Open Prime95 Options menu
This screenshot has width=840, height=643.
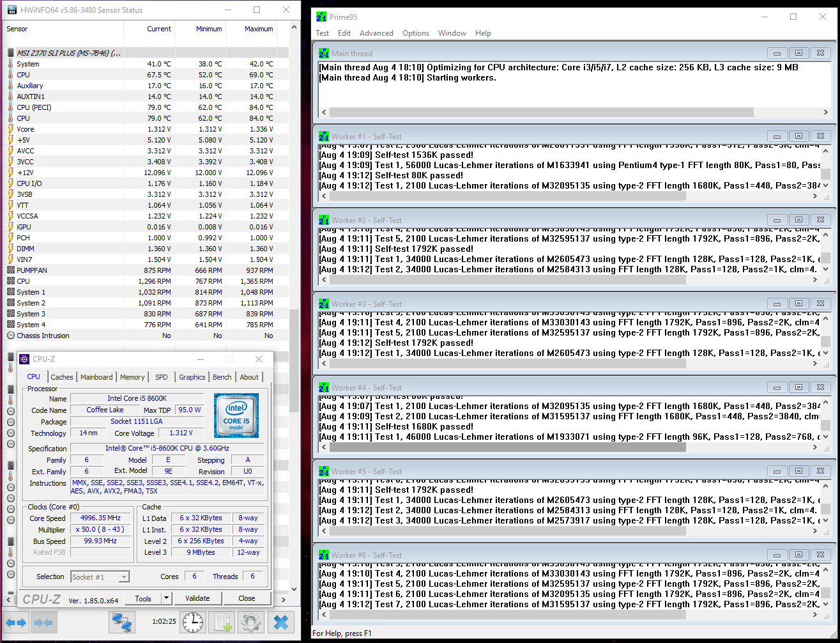tap(416, 33)
